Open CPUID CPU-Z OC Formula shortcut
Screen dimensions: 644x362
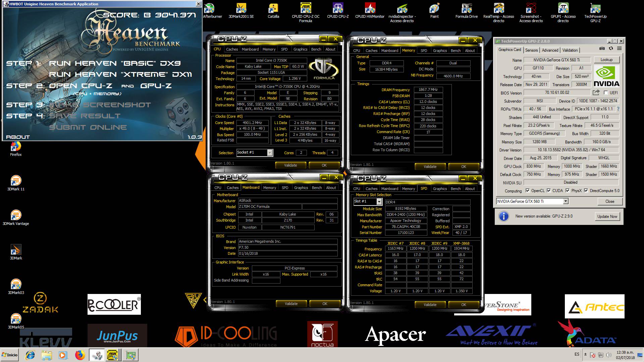pos(306,13)
